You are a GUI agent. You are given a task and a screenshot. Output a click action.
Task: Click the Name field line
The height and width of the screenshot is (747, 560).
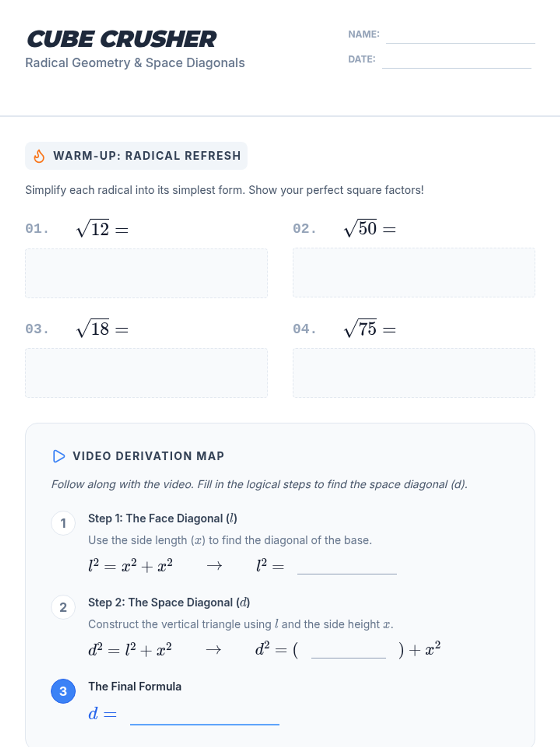[x=460, y=36]
